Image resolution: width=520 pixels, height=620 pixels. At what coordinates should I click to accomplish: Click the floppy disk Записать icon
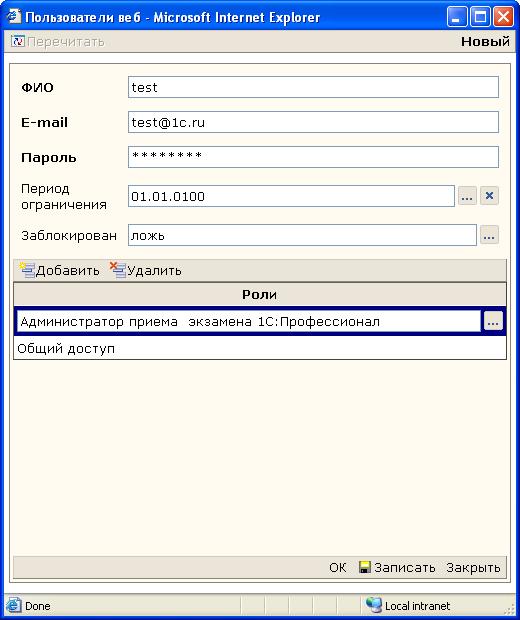[x=365, y=567]
